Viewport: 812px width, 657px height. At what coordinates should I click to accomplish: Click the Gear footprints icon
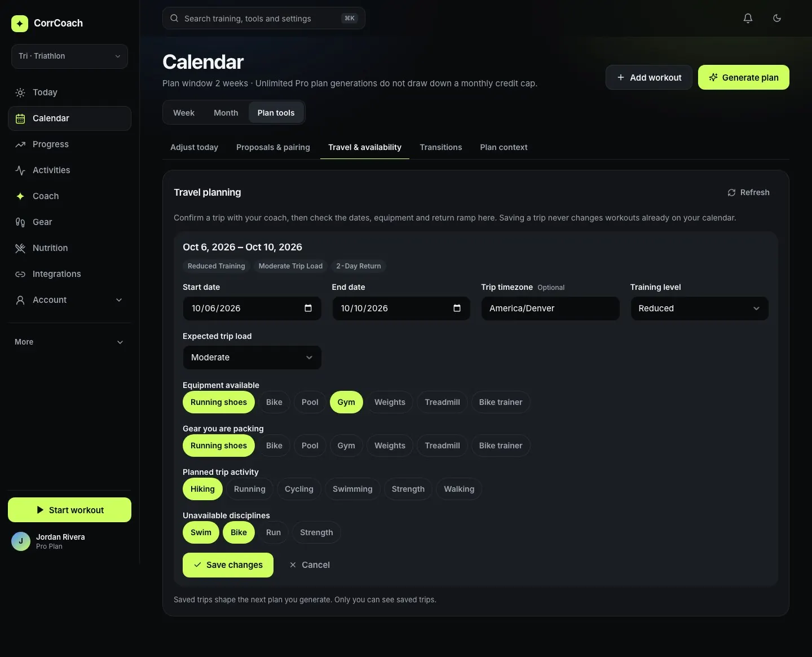tap(20, 222)
